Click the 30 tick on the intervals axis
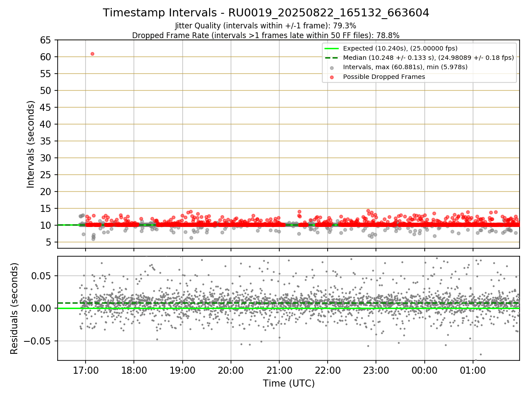This screenshot has width=532, height=399. click(x=47, y=158)
